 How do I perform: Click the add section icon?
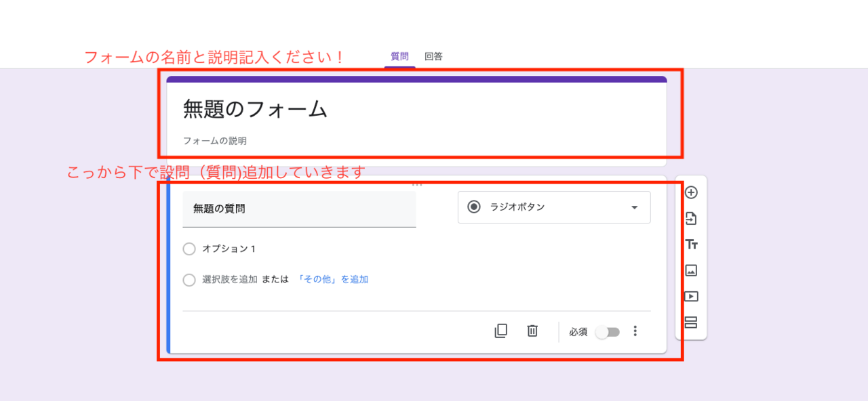[x=691, y=322]
